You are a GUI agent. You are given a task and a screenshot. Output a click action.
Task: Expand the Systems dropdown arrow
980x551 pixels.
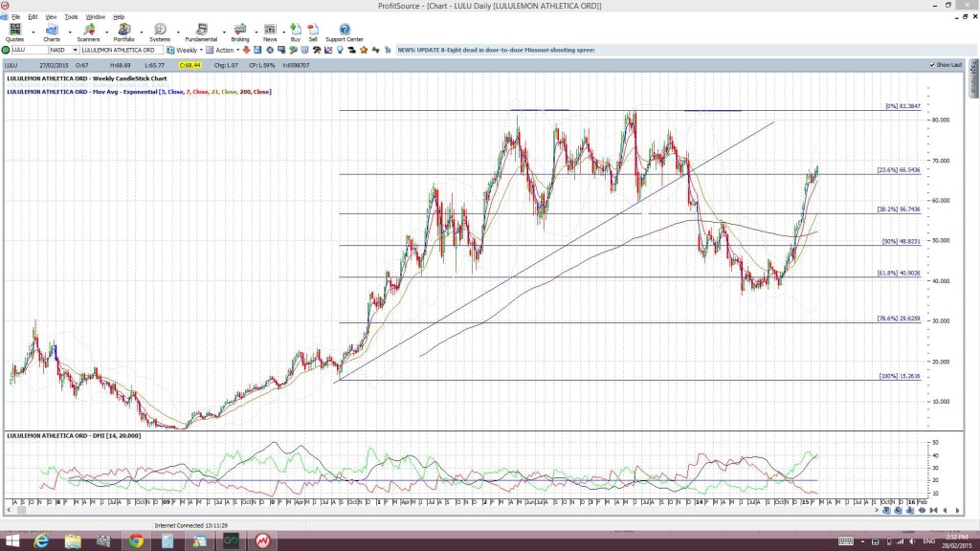[178, 32]
